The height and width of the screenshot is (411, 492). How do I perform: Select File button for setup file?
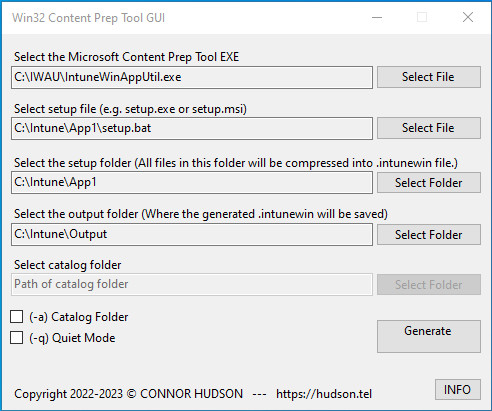click(x=429, y=128)
